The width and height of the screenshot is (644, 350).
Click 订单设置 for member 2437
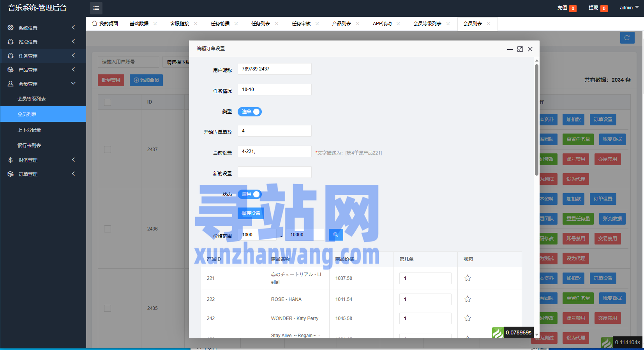(x=603, y=120)
